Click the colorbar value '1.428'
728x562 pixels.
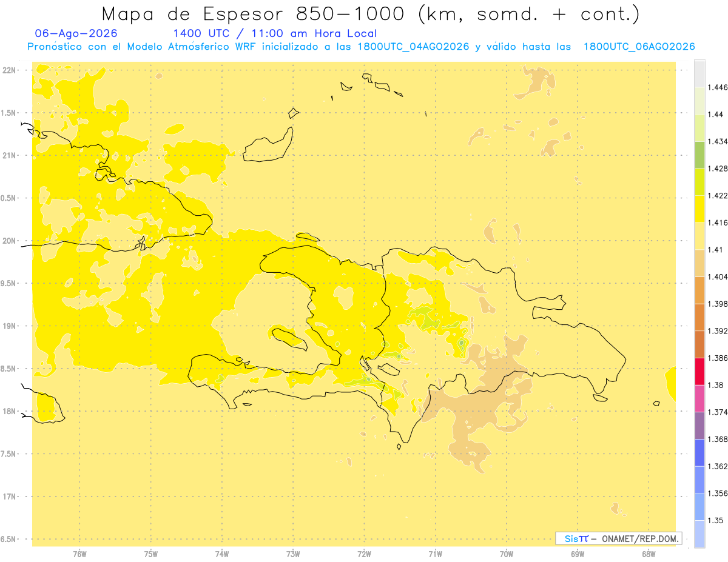(718, 169)
